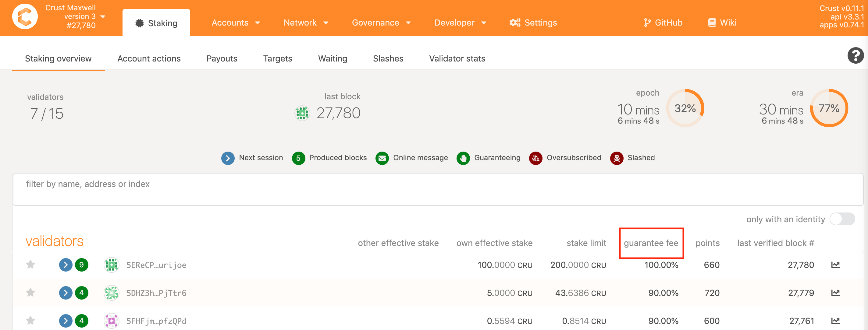Favorite the 5EReCP…urijoe validator star
This screenshot has width=868, height=330.
[31, 265]
